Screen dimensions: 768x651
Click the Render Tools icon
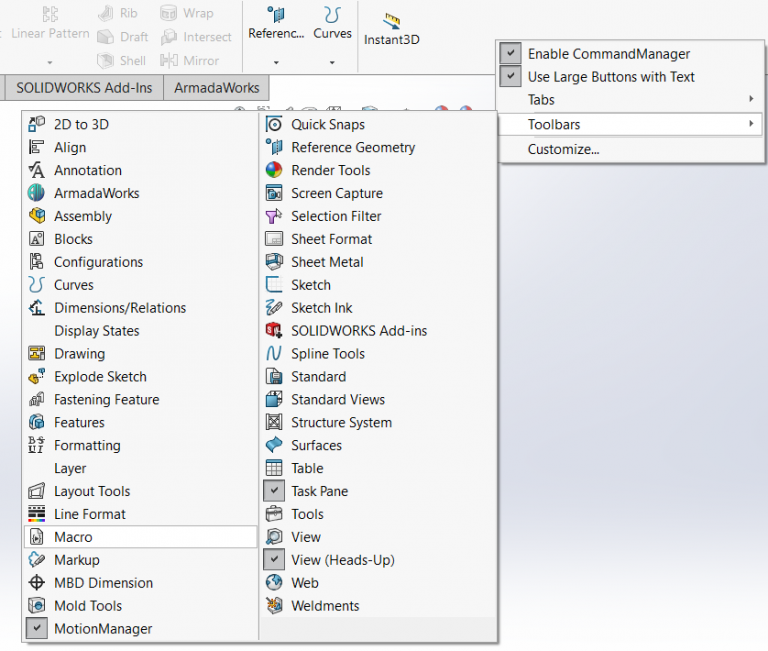(274, 170)
